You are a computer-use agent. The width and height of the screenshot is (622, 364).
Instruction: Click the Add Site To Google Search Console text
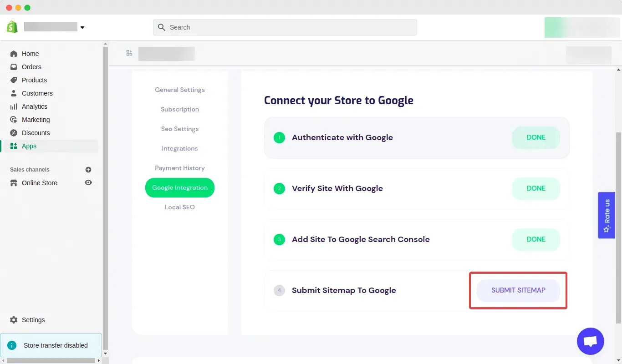(361, 239)
